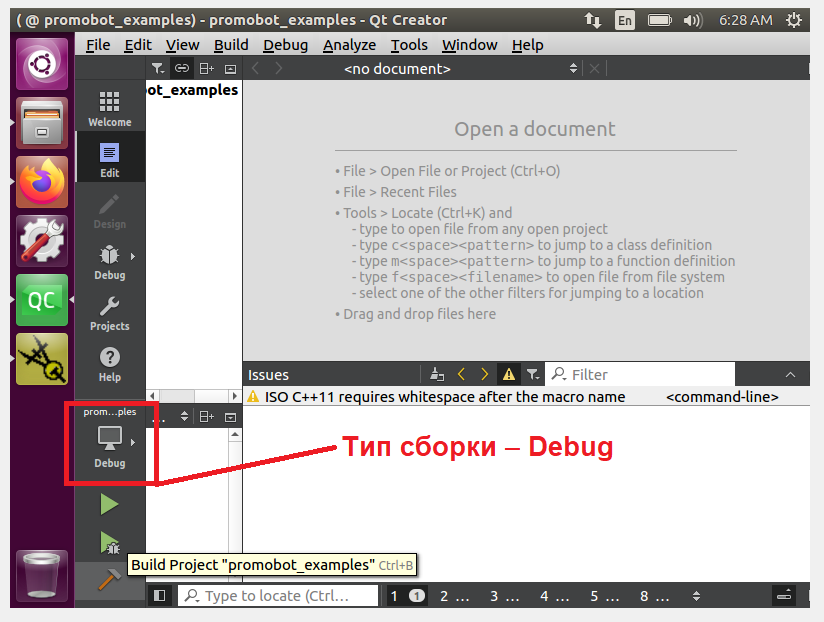824x622 pixels.
Task: Toggle output pane 1 Issues
Action: 407,596
